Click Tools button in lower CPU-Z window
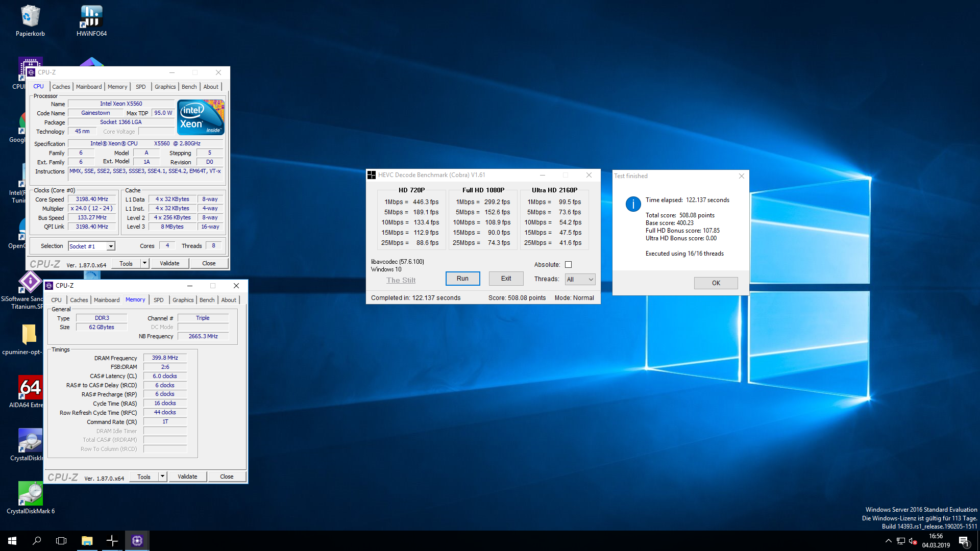 pos(144,477)
